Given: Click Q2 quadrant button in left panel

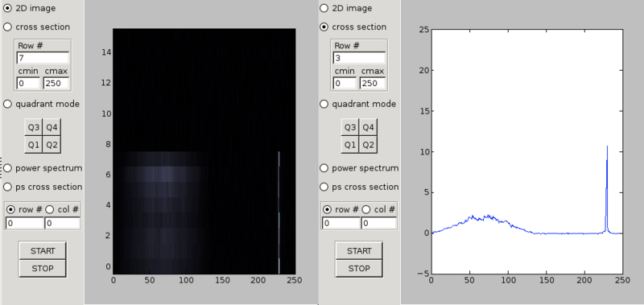Looking at the screenshot, I should point(52,145).
